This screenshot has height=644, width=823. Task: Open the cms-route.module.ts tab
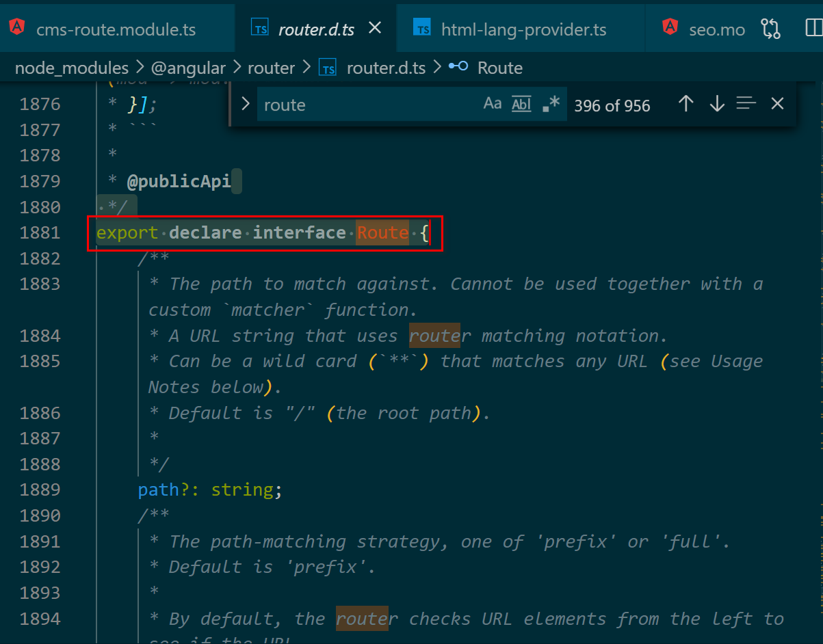point(116,29)
